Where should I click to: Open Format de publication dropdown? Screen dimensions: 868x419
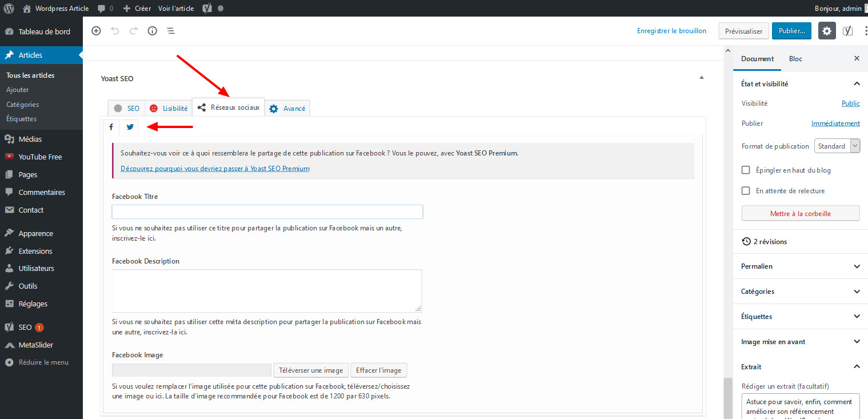(x=837, y=146)
